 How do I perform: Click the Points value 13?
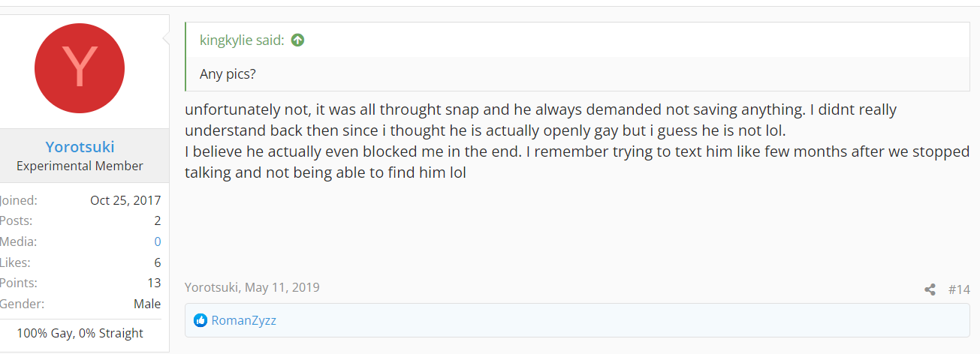(154, 283)
